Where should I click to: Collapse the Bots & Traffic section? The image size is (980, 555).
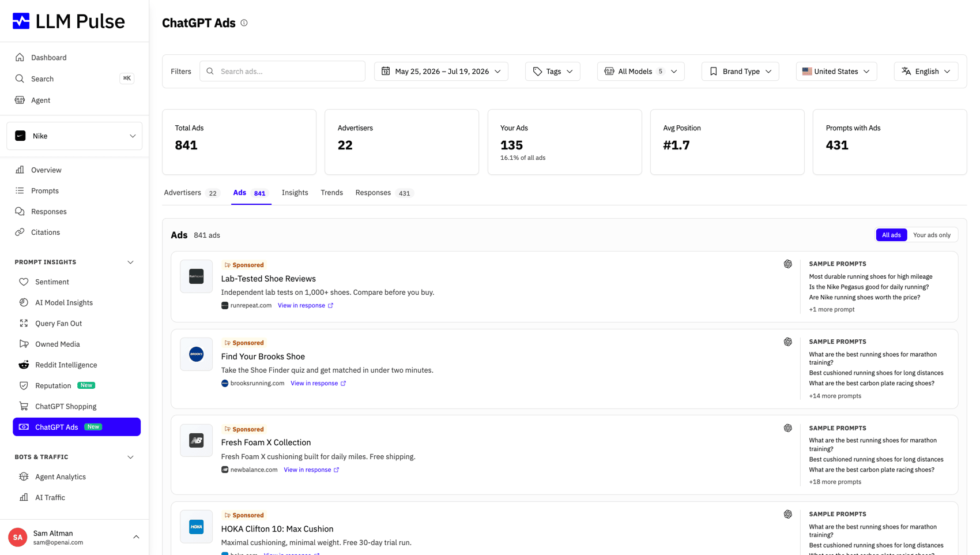(130, 457)
